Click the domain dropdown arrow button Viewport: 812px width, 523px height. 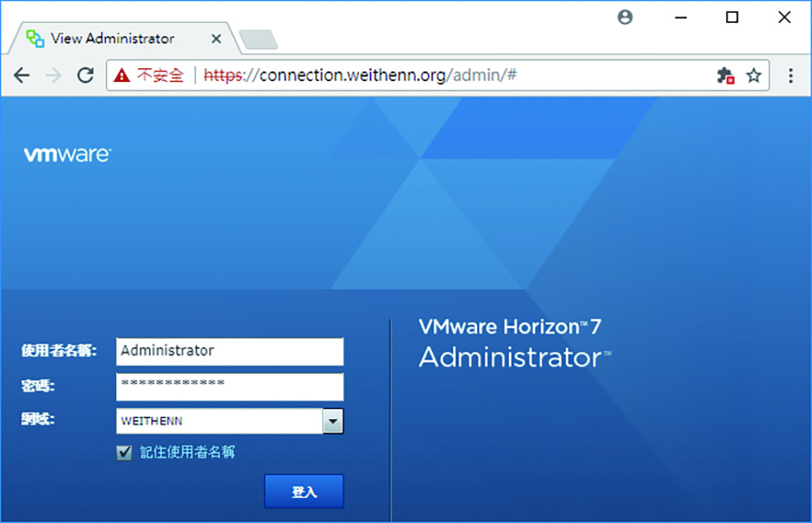[x=333, y=421]
